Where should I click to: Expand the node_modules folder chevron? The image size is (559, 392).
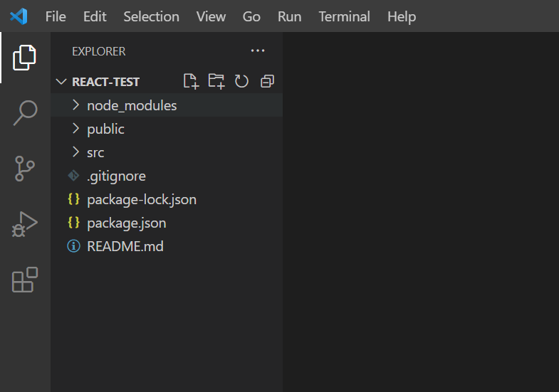[75, 105]
